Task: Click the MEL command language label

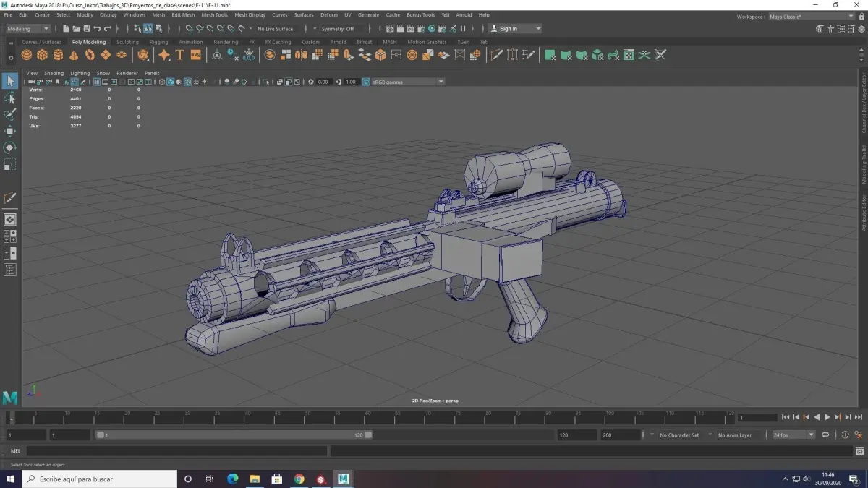Action: point(16,451)
